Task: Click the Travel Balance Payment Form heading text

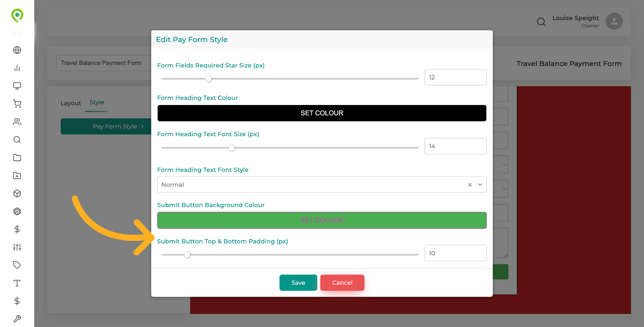Action: coord(569,64)
